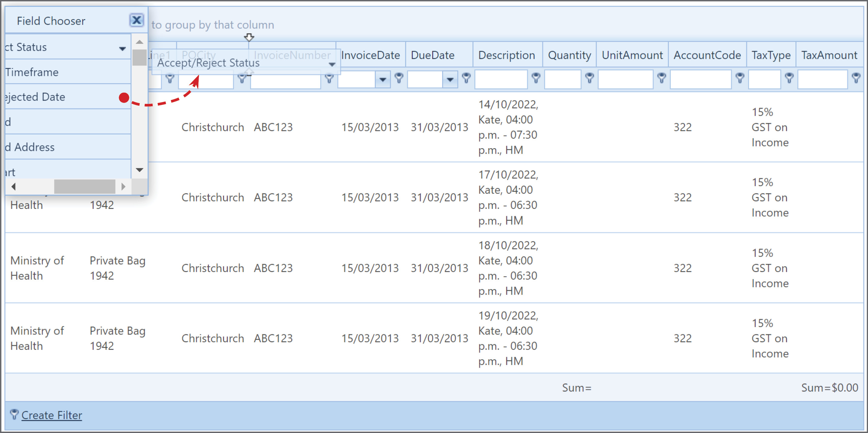Click the description cell dated 17/10/2022
The width and height of the screenshot is (868, 433).
tap(508, 197)
